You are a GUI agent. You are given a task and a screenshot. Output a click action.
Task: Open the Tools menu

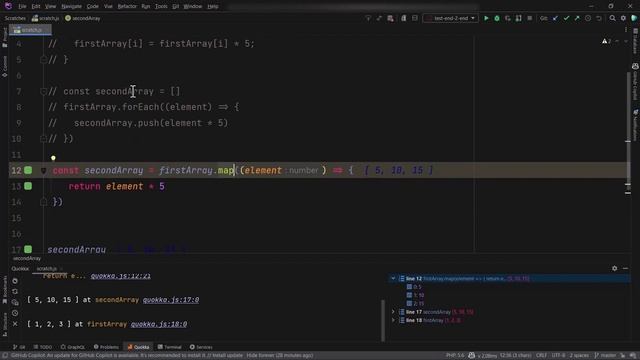(161, 7)
